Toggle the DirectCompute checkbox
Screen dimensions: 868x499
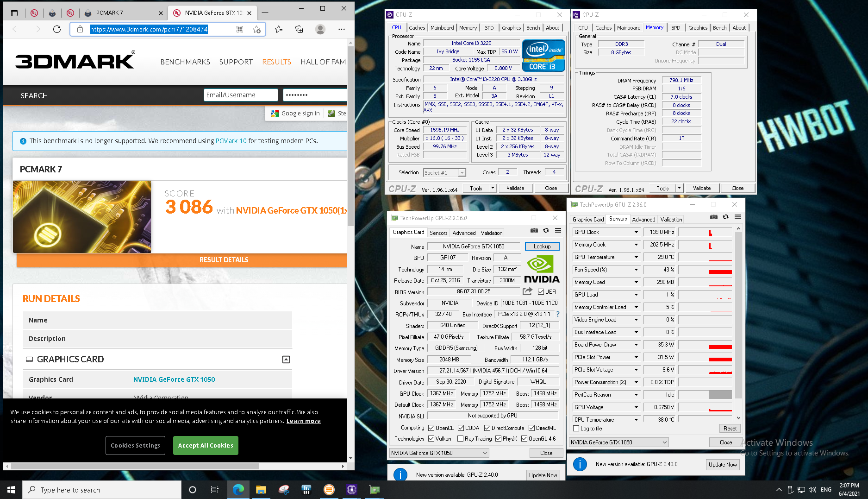coord(487,428)
